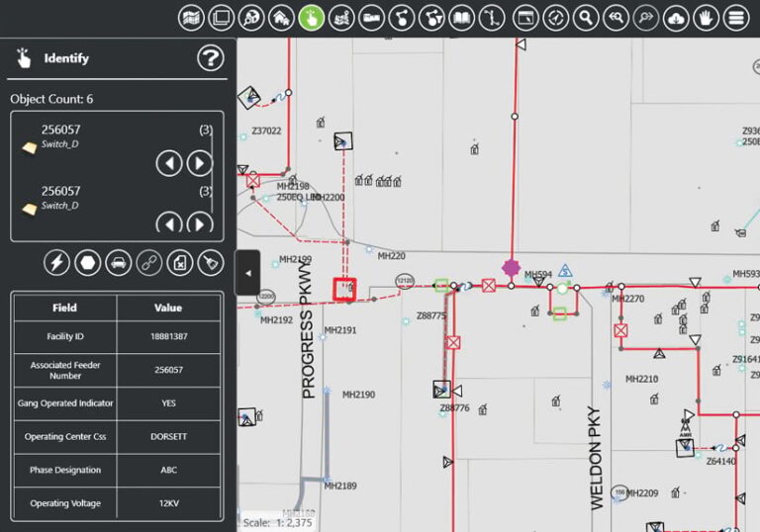Toggle the active green Identify tool
This screenshot has width=760, height=532.
pos(311,18)
